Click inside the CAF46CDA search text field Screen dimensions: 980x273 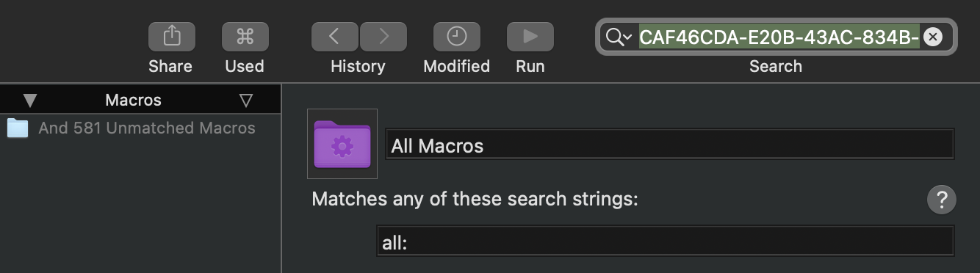(x=779, y=37)
